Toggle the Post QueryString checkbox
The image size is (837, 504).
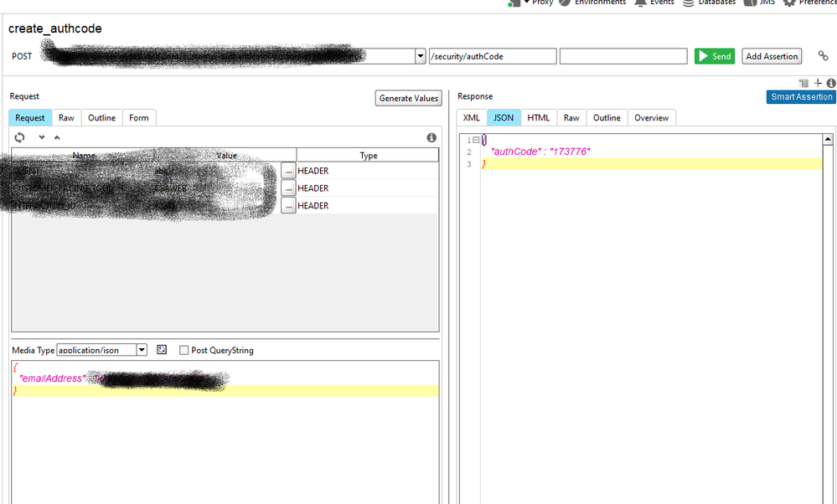[x=183, y=350]
